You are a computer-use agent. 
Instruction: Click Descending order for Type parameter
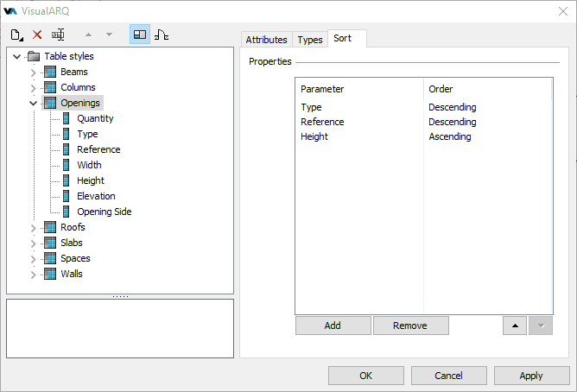click(453, 107)
